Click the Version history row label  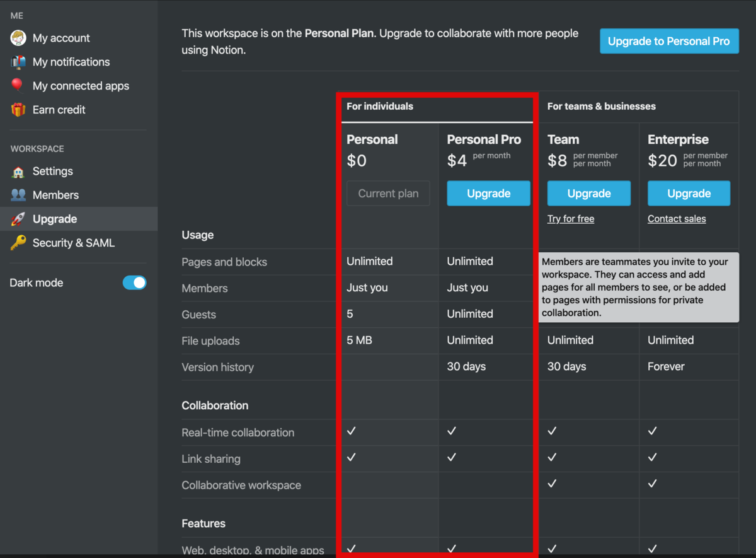(217, 367)
